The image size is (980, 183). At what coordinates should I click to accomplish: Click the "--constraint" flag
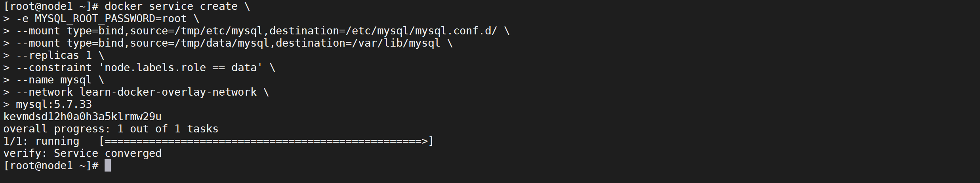(54, 68)
